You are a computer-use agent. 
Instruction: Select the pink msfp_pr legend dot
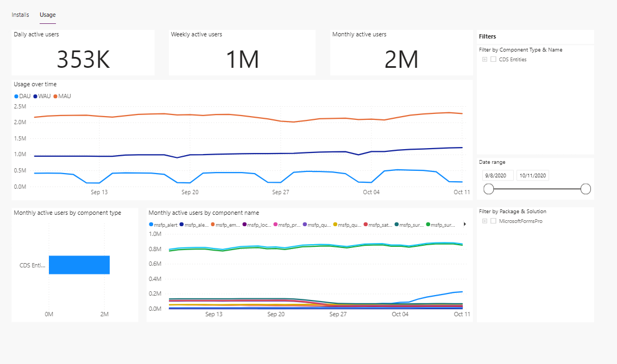click(275, 224)
